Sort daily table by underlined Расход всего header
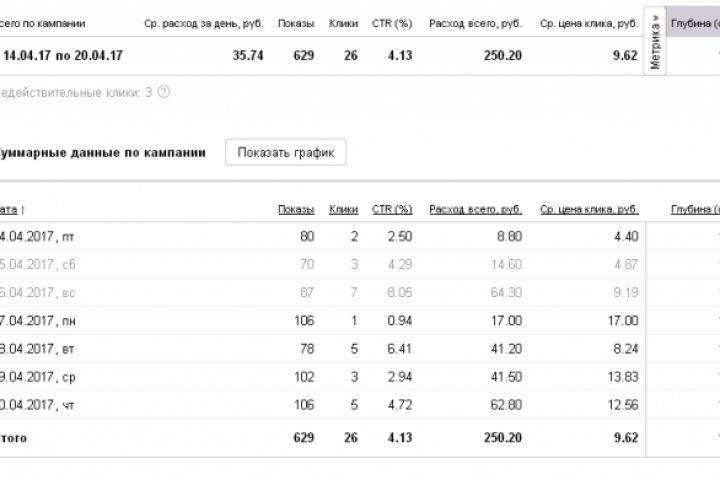This screenshot has height=480, width=720. (475, 210)
